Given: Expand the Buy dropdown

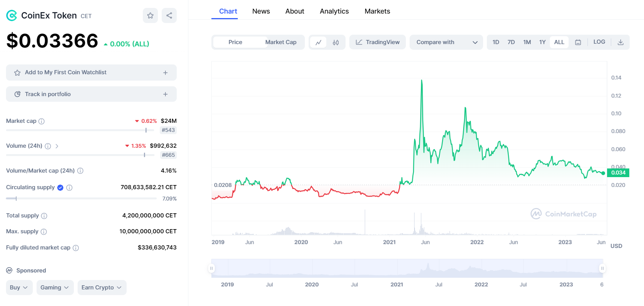Looking at the screenshot, I should (x=19, y=288).
